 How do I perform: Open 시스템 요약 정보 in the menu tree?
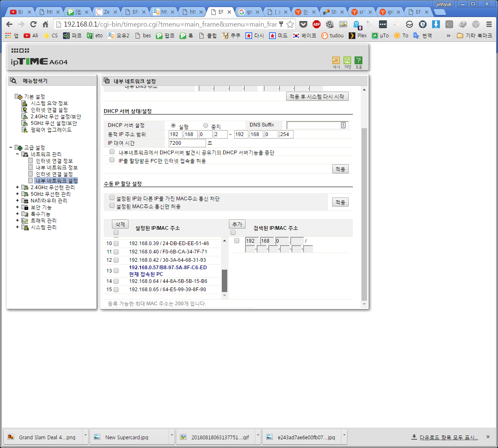[49, 103]
